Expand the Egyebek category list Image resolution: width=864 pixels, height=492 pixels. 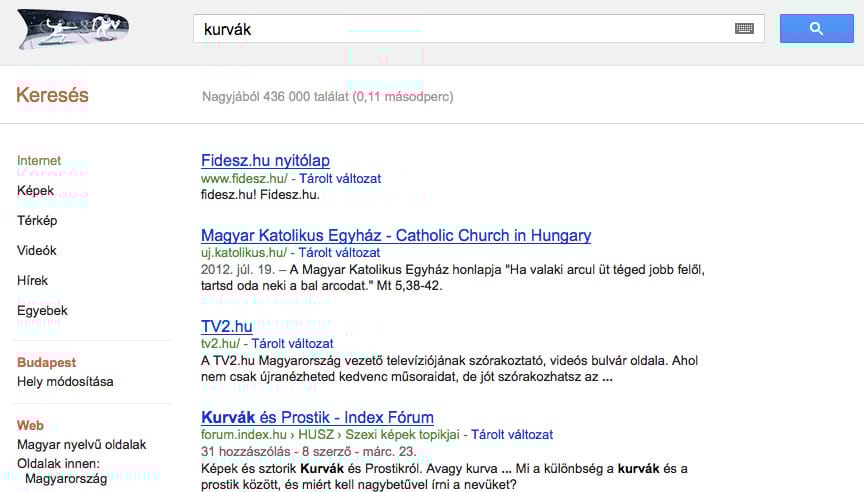coord(42,311)
